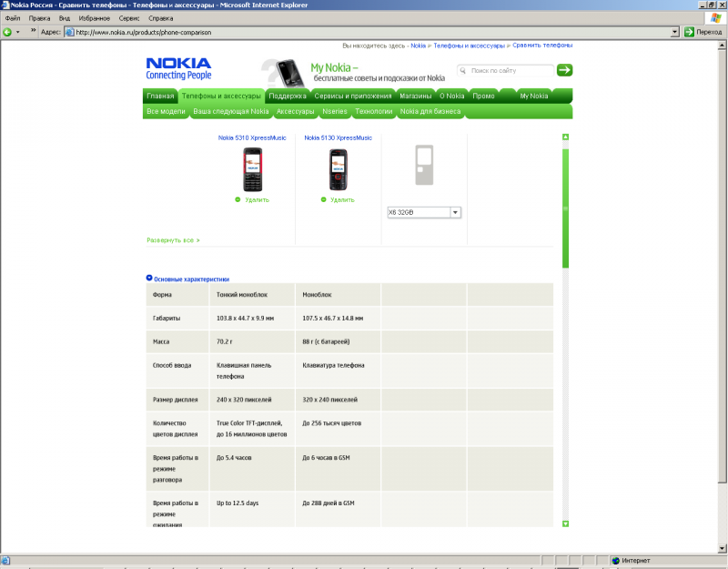This screenshot has height=569, width=728.
Task: Remove Nokia 5310 via its Удалить link
Action: click(257, 199)
